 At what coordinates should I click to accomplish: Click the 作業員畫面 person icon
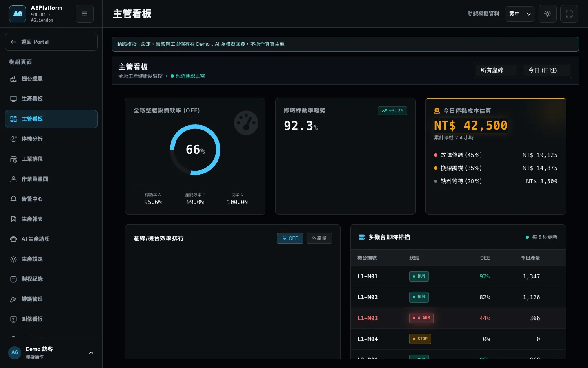13,179
